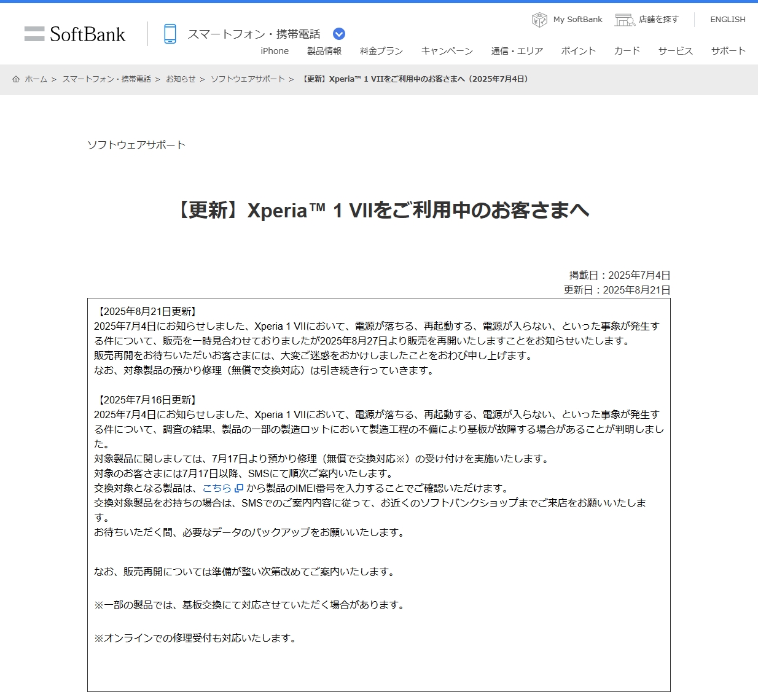
Task: Go to スマートフォン・携帯電話 breadcrumb
Action: pos(106,79)
